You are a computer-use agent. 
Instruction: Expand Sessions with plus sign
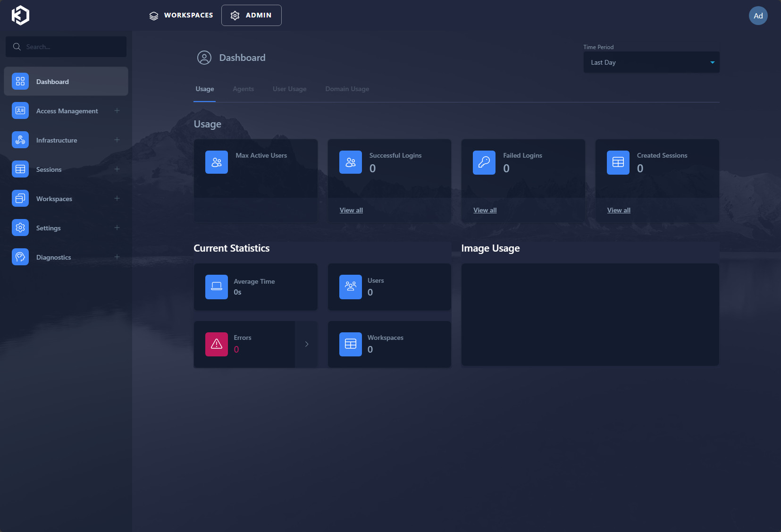117,169
